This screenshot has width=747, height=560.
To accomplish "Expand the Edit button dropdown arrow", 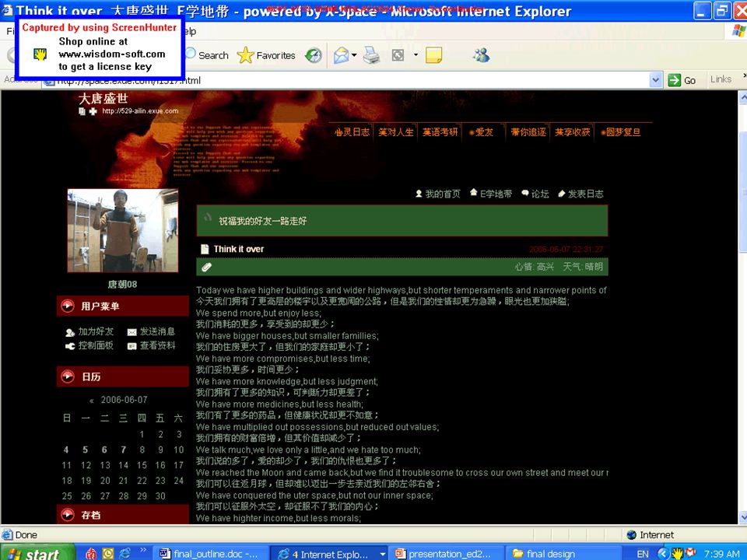I will [416, 55].
